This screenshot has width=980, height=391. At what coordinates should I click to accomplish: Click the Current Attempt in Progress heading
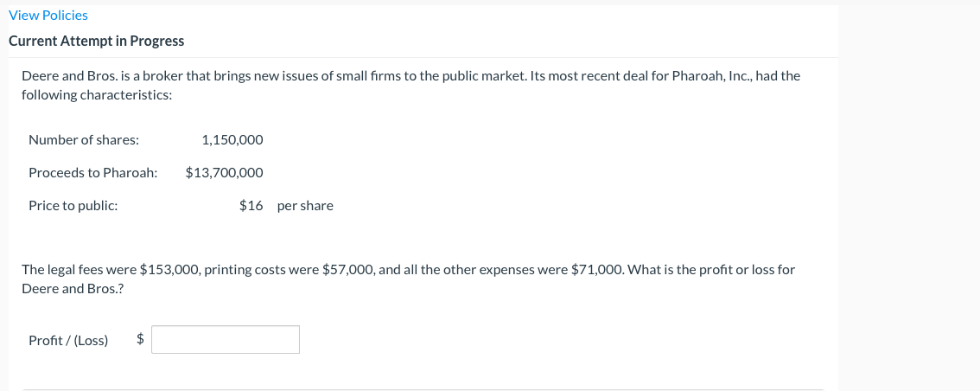pyautogui.click(x=96, y=41)
